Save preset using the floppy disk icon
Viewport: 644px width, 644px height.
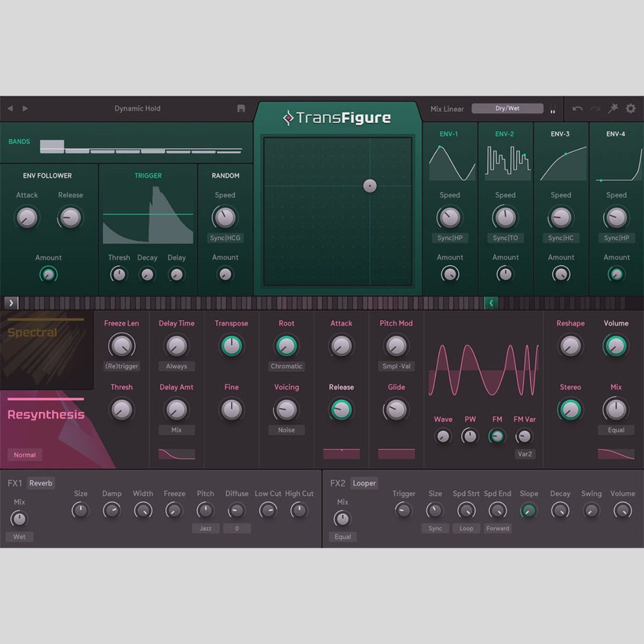pos(241,108)
